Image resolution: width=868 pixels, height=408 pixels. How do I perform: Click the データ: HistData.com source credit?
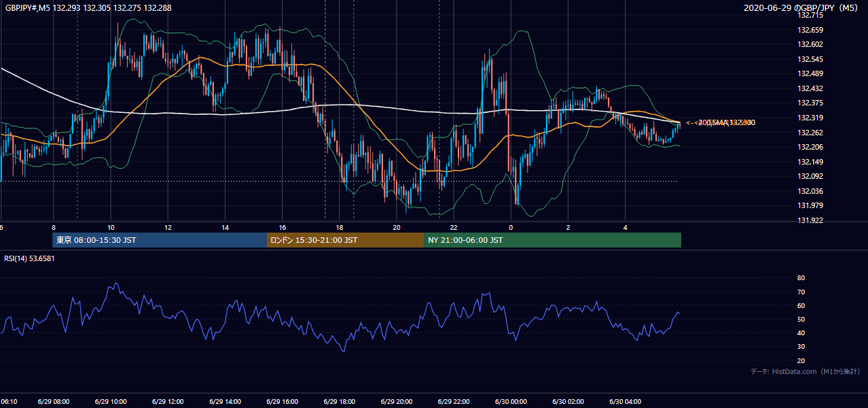806,371
